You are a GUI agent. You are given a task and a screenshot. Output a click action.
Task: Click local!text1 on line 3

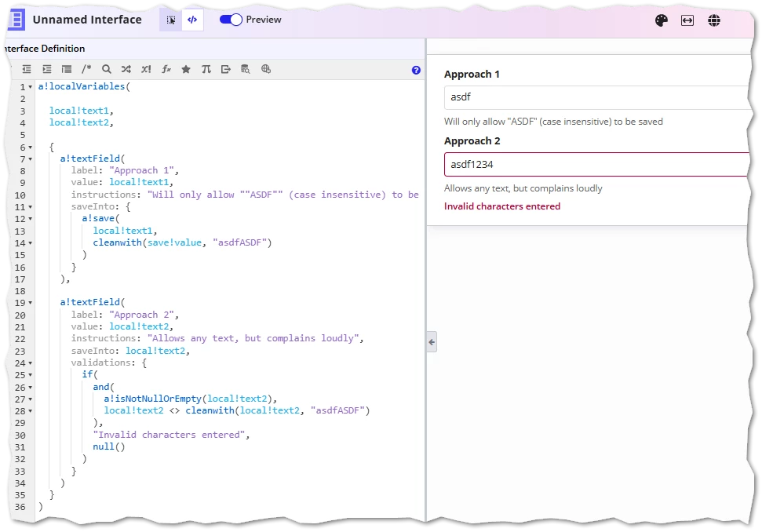click(x=78, y=111)
